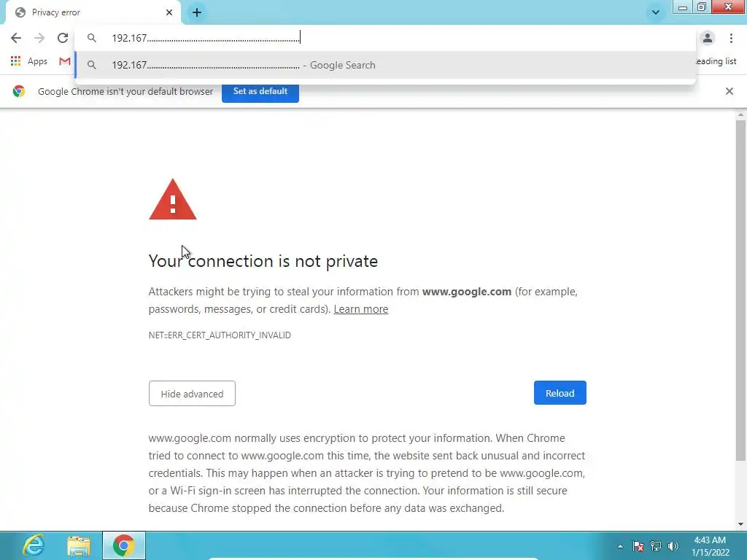Click the search icon in the suggestion row

click(92, 65)
